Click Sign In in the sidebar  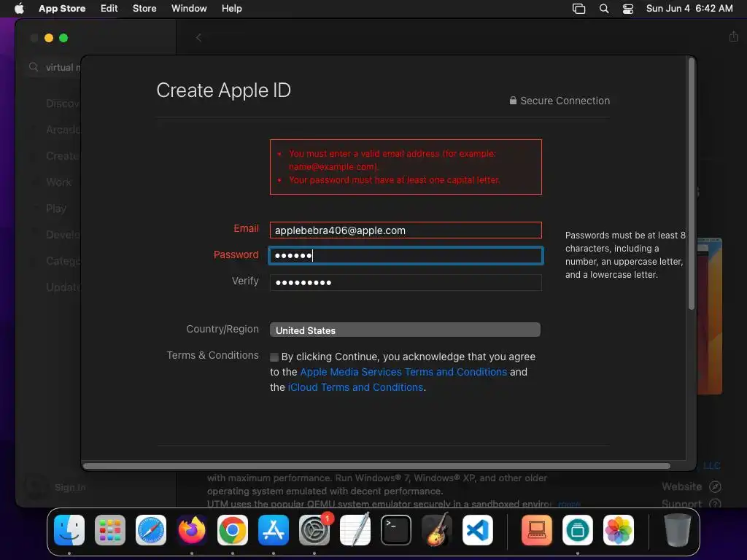(70, 487)
